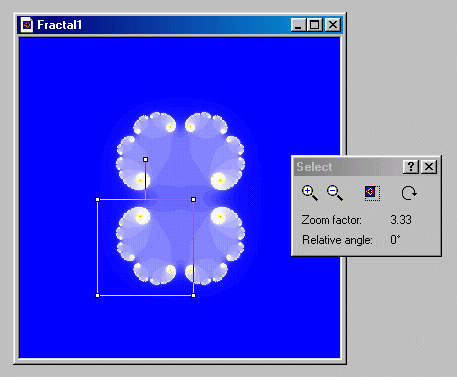Click the zoom out magnifier icon

pos(335,193)
